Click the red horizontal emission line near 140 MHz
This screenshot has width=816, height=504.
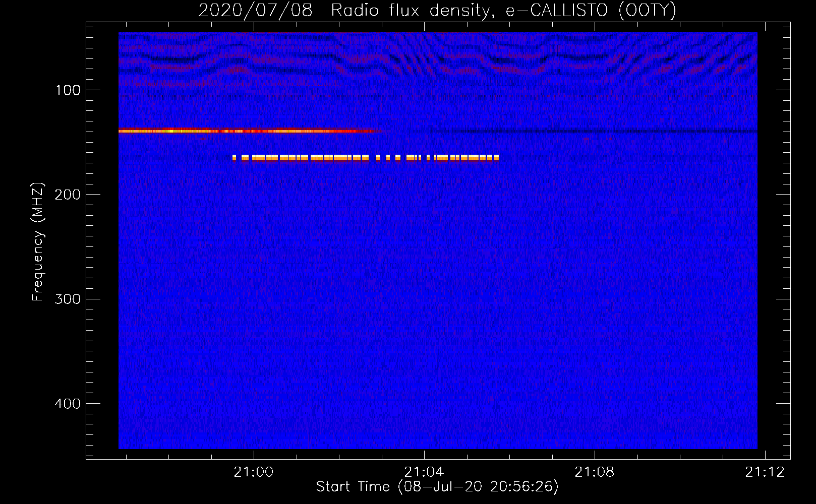pyautogui.click(x=251, y=131)
